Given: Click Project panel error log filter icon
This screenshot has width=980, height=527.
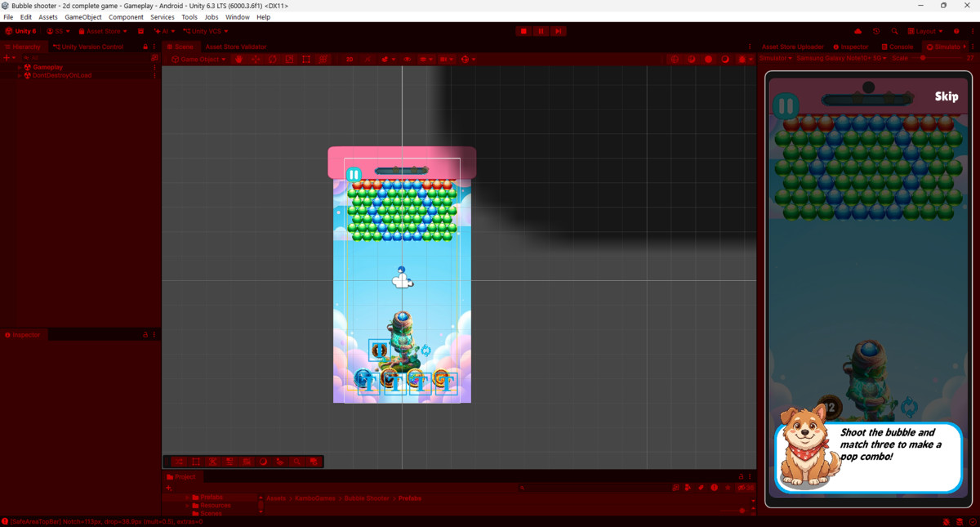Looking at the screenshot, I should coord(715,488).
